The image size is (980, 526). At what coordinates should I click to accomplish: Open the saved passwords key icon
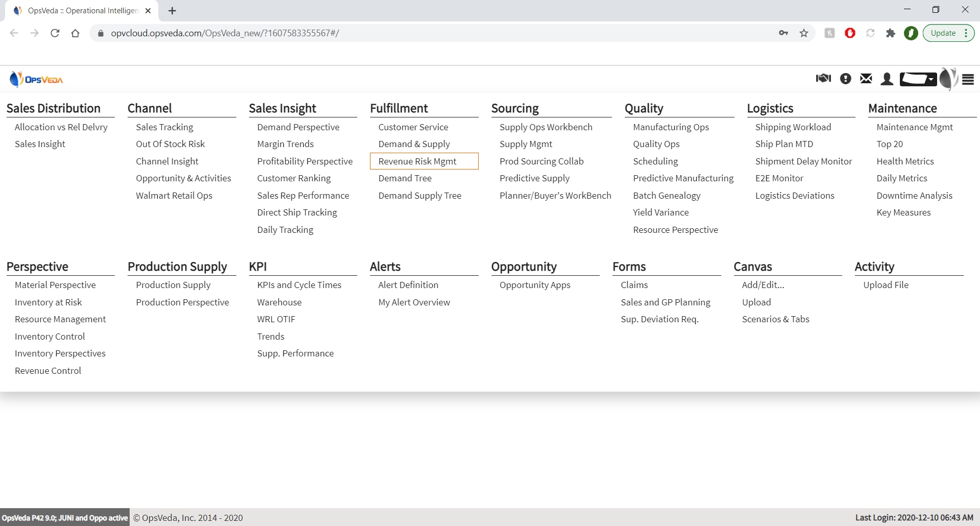pyautogui.click(x=783, y=33)
